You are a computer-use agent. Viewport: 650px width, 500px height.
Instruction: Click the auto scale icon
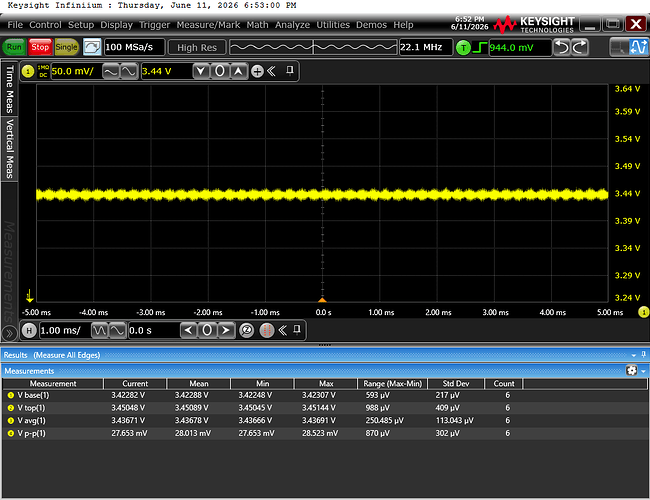(92, 47)
